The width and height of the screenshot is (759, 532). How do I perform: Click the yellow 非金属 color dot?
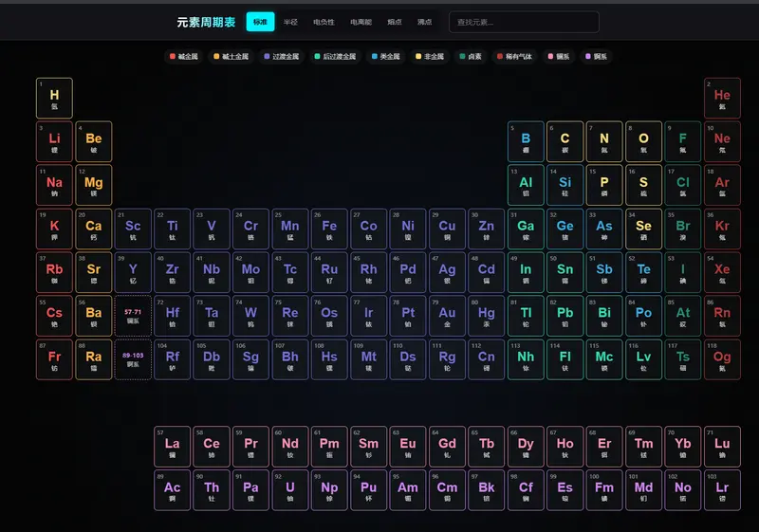(418, 57)
